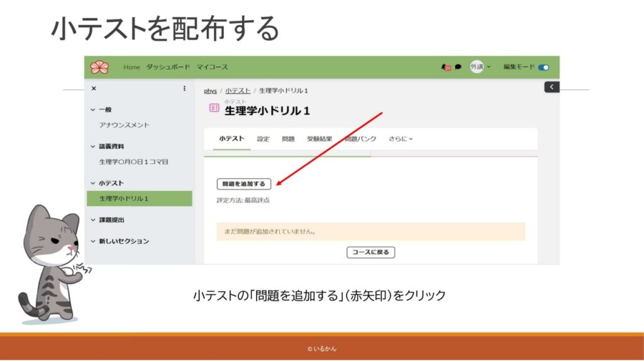The image size is (644, 362).
Task: Click the flower site logo
Action: [99, 67]
